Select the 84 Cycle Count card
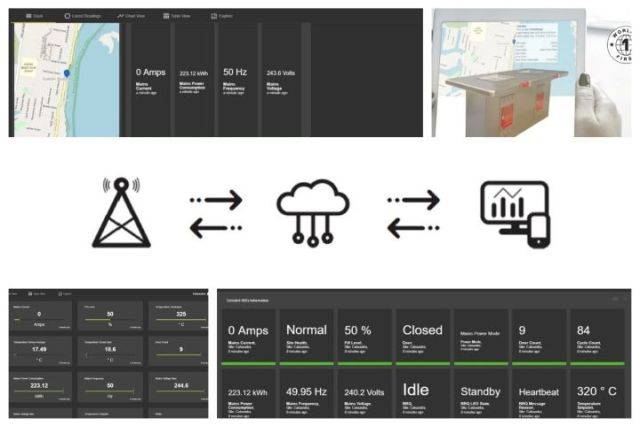The image size is (640, 427). click(x=597, y=336)
